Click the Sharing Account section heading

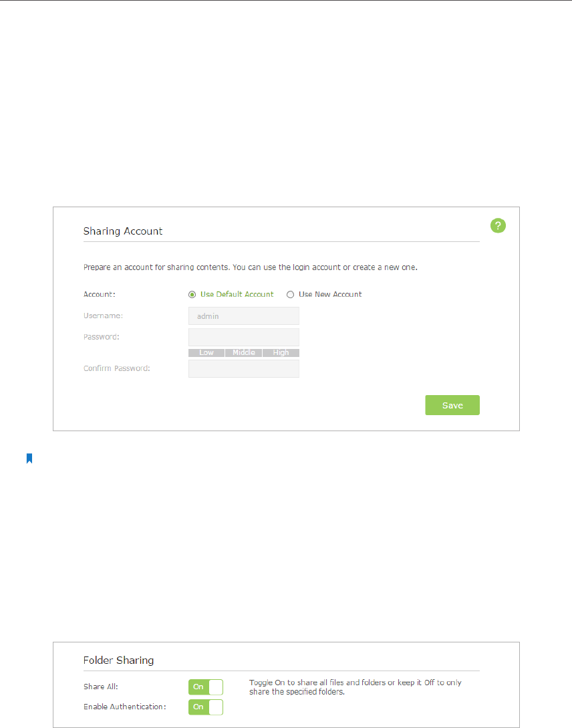(123, 231)
